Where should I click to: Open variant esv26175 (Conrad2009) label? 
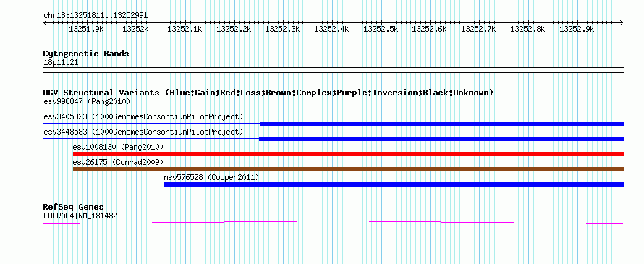(118, 162)
